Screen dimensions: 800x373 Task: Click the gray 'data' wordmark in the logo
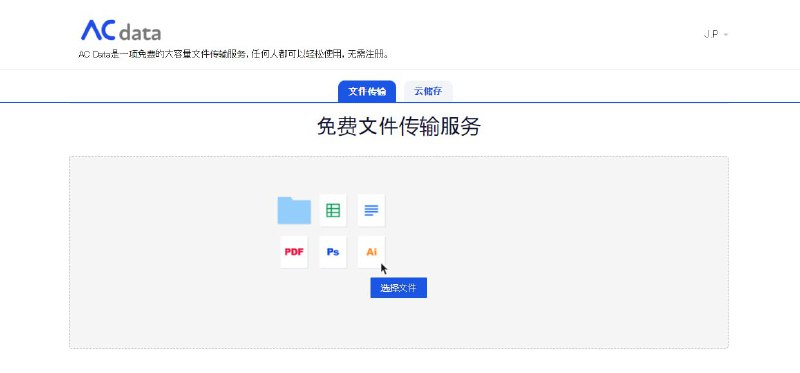[140, 33]
